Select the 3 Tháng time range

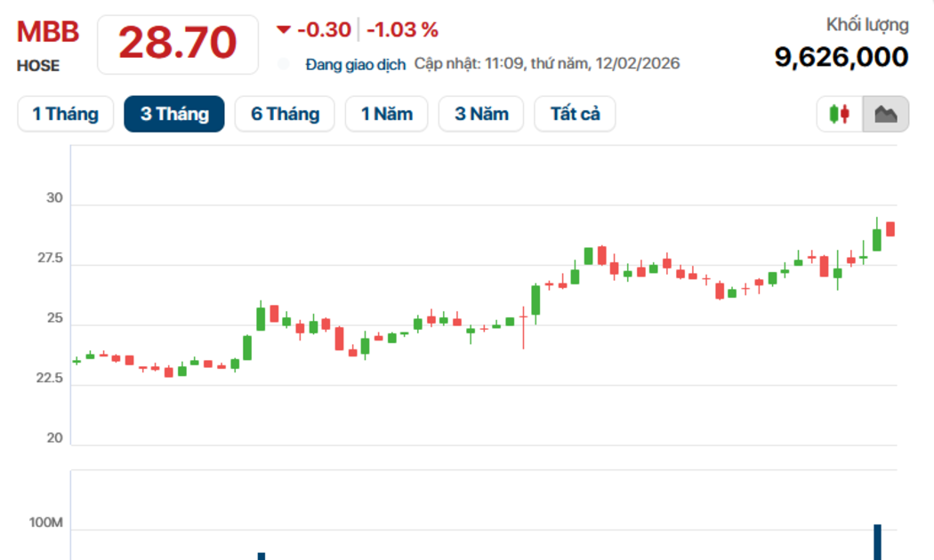click(174, 114)
